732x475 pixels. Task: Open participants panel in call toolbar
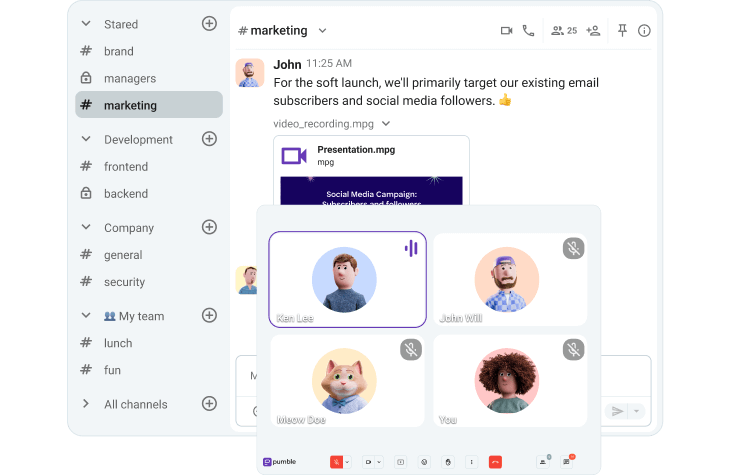click(543, 461)
